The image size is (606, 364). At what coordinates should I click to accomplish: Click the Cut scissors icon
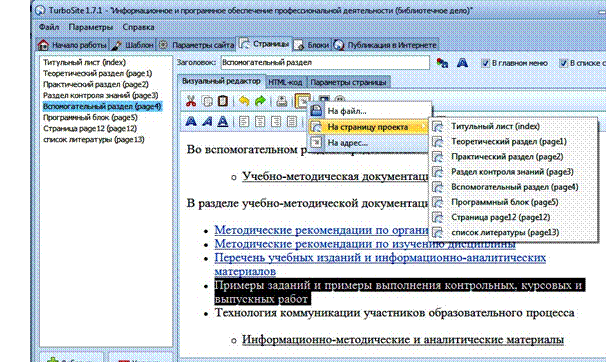click(x=191, y=101)
